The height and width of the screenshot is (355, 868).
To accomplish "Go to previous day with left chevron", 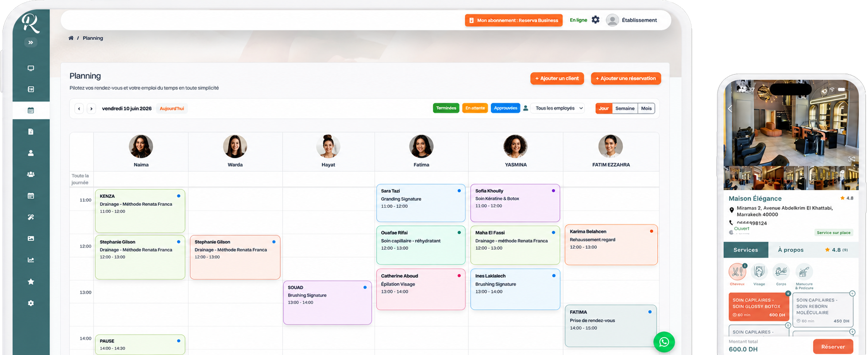I will pos(79,108).
